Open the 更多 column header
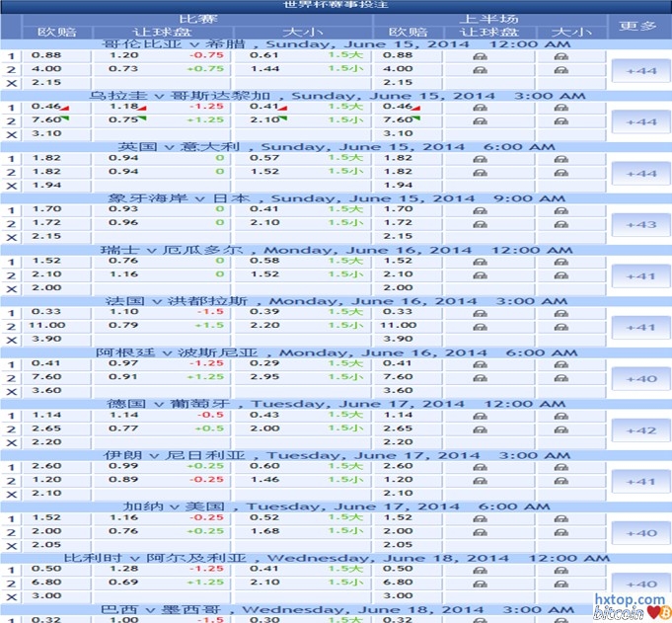Viewport: 672px width, 623px height. pos(640,25)
